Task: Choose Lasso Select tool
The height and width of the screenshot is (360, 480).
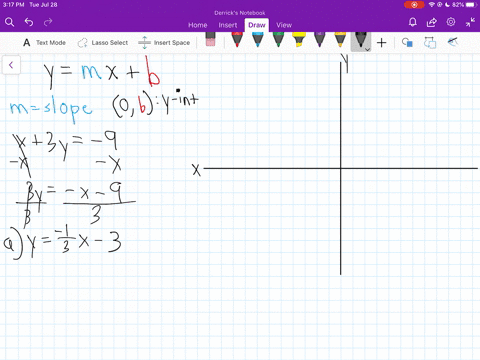Action: pyautogui.click(x=103, y=43)
